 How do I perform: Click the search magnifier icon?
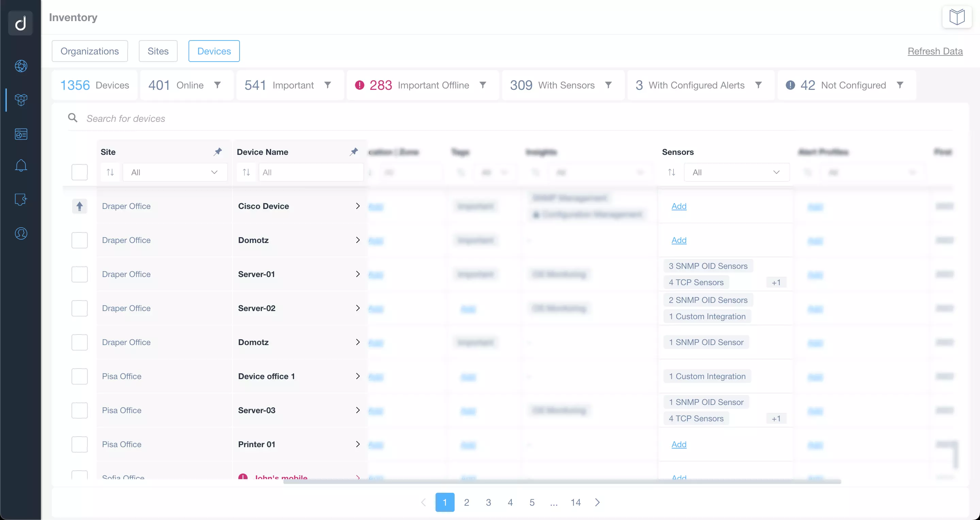(x=73, y=117)
